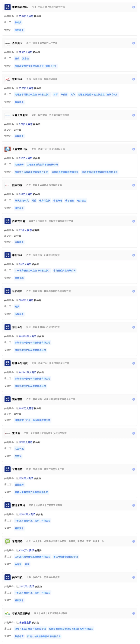140x644 pixels.
Task: Click the arrow icon on the 鼎泰芯源 card
Action: click(133, 185)
